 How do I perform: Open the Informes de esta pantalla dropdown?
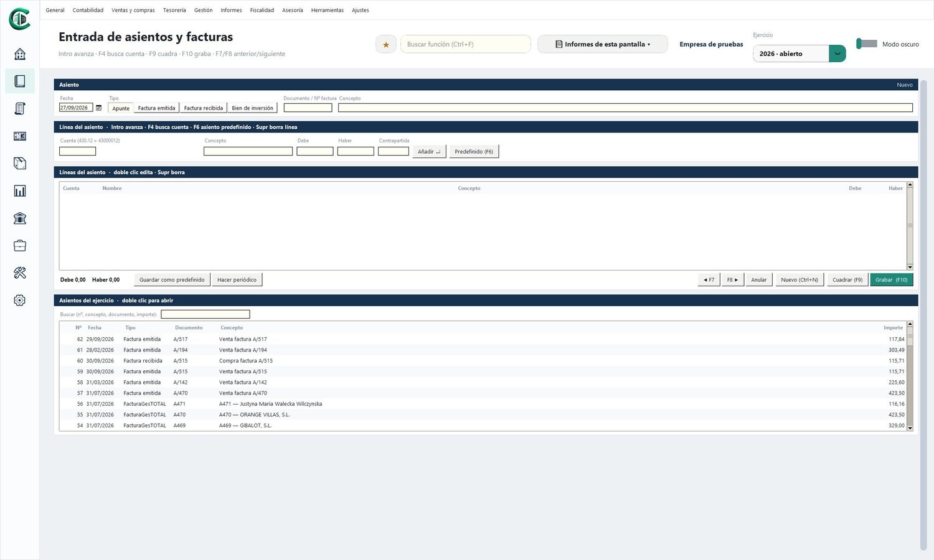[x=603, y=44]
